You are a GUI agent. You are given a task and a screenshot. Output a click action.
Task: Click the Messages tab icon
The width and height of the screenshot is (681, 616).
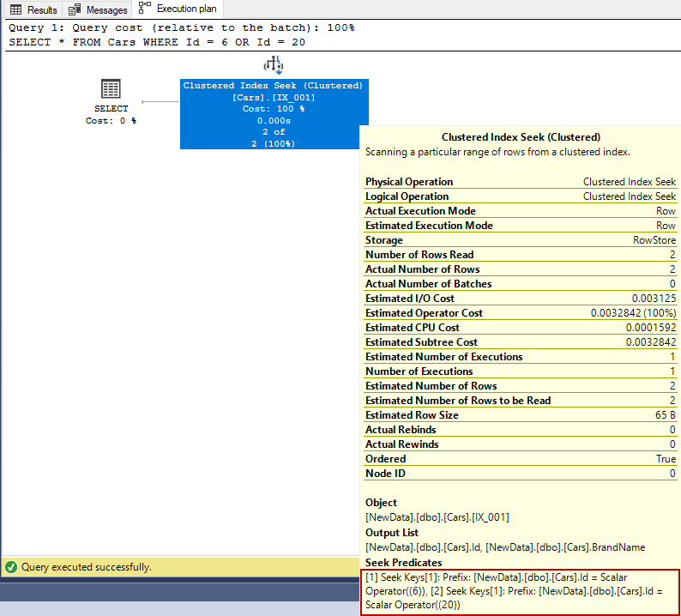(x=75, y=9)
